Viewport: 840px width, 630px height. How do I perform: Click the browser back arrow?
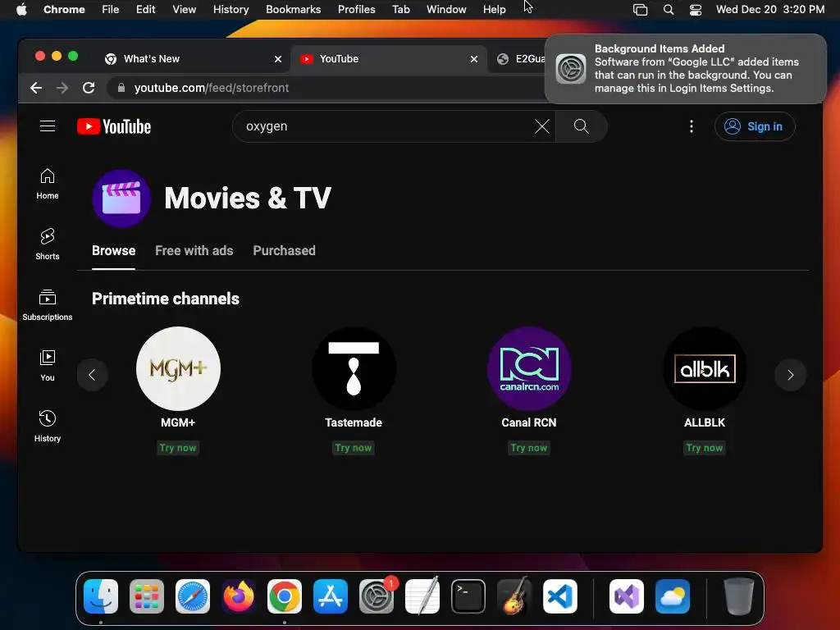(x=36, y=88)
